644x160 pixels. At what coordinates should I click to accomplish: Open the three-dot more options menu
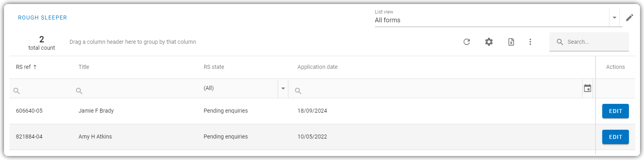click(530, 42)
